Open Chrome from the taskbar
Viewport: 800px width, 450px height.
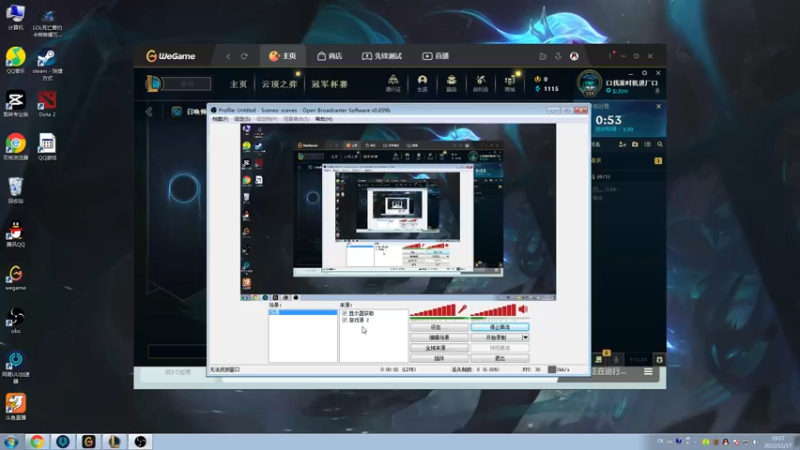(x=37, y=441)
